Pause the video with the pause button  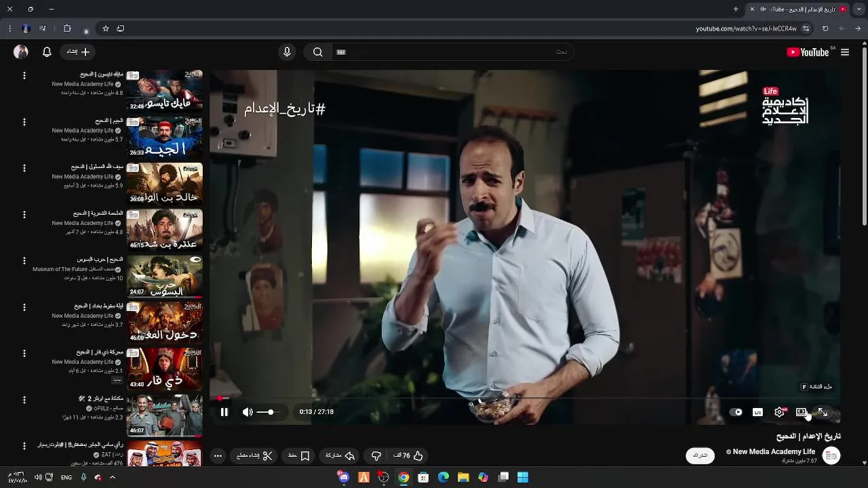click(x=224, y=411)
